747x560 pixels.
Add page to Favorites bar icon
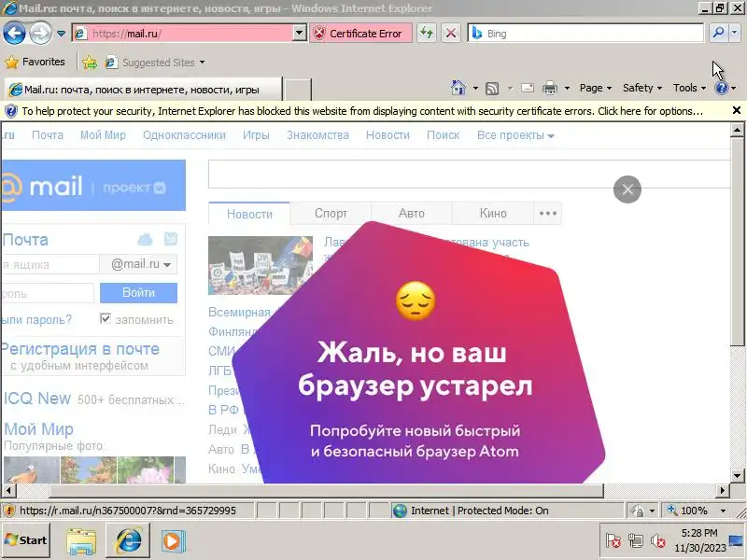click(89, 63)
